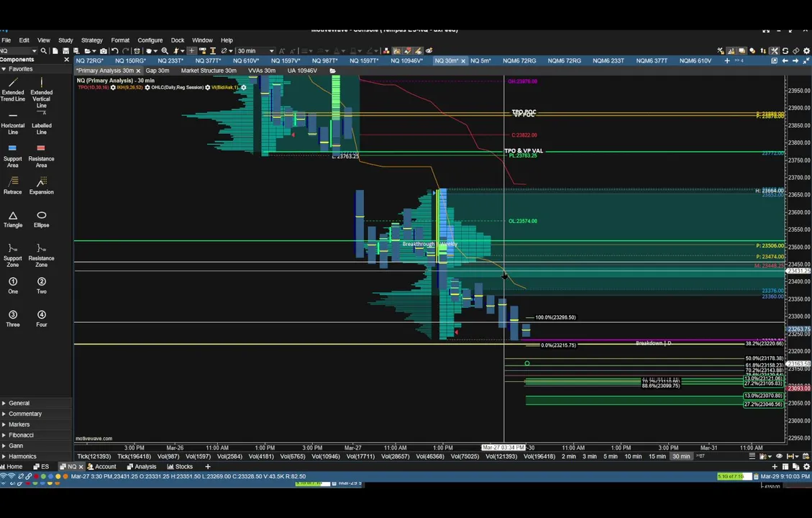The height and width of the screenshot is (518, 812).
Task: Click the go back arrow in tab bar
Action: tap(785, 60)
